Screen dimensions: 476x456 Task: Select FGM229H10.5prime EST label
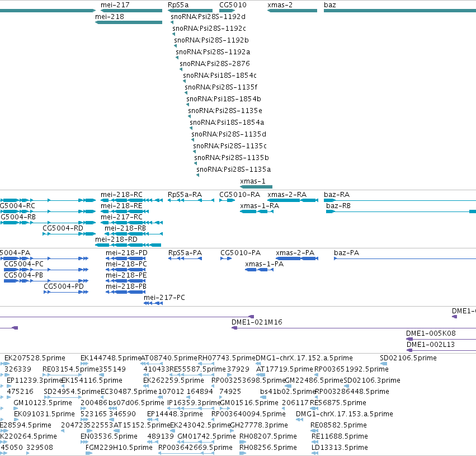(119, 448)
